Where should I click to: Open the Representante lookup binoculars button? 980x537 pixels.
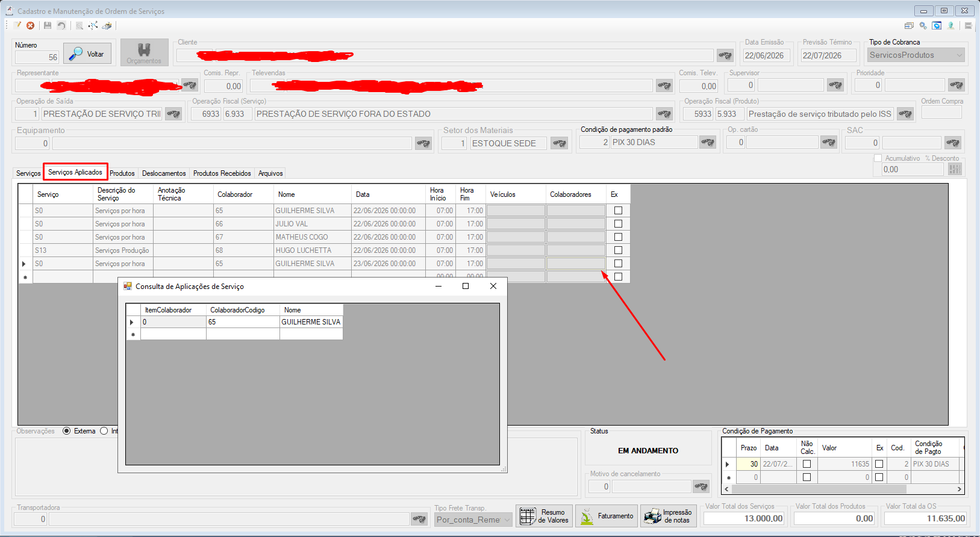190,85
